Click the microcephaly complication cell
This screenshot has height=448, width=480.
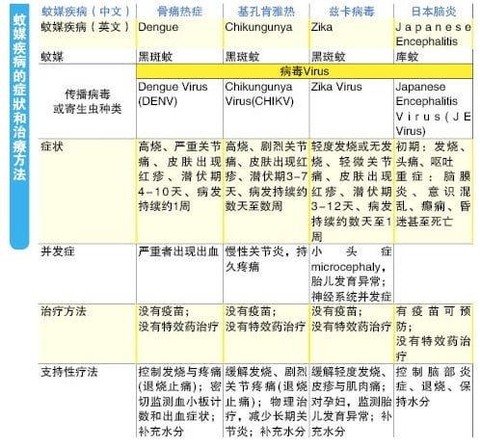click(x=352, y=274)
